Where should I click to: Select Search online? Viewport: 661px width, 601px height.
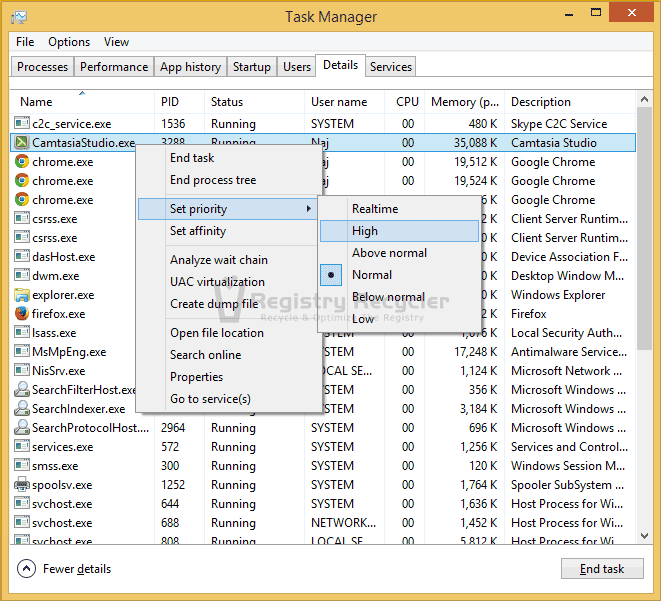click(228, 355)
